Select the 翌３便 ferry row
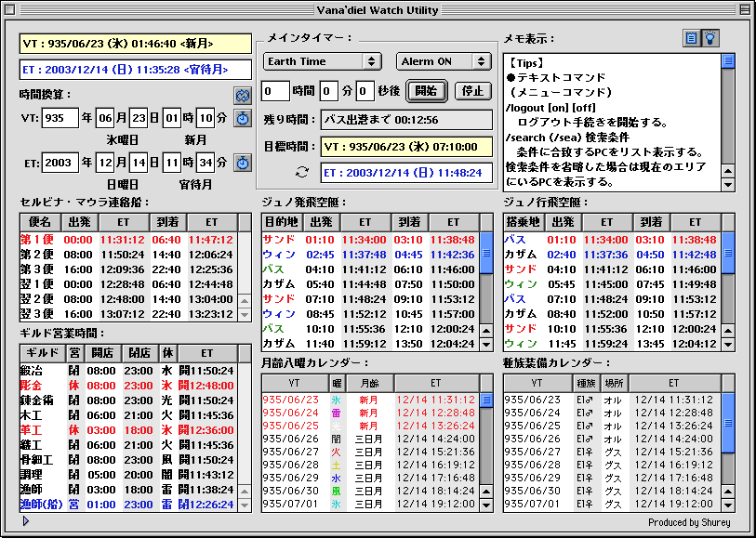Image resolution: width=756 pixels, height=538 pixels. 128,314
